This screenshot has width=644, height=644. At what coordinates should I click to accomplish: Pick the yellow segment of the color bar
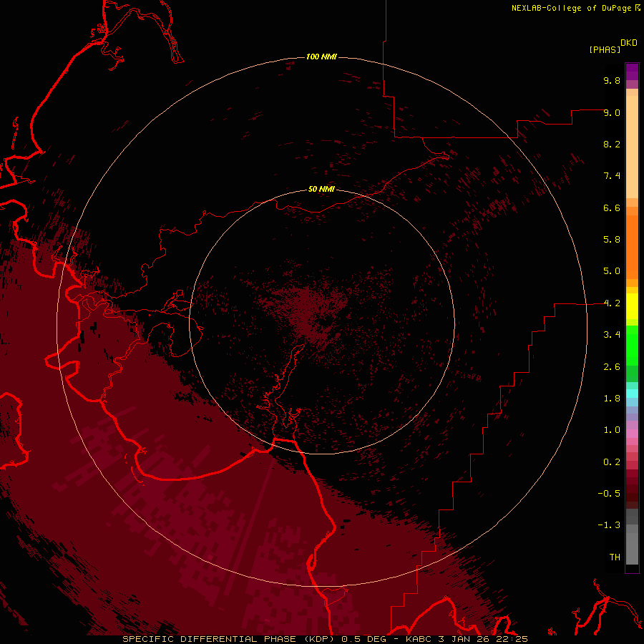click(632, 306)
